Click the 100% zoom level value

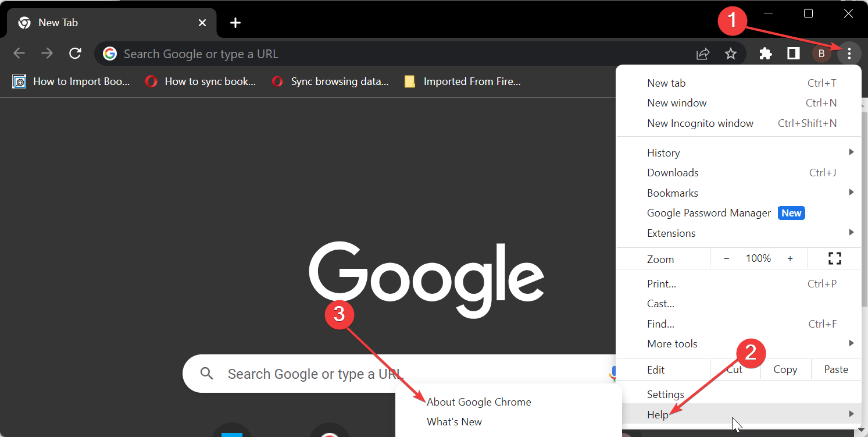coord(759,258)
